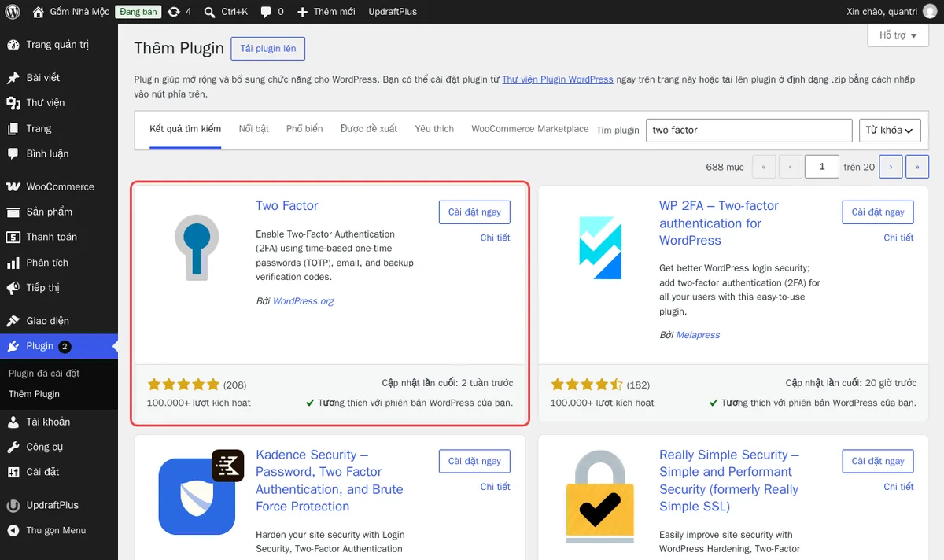Open UpdraftPlus in the admin bar

tap(392, 12)
